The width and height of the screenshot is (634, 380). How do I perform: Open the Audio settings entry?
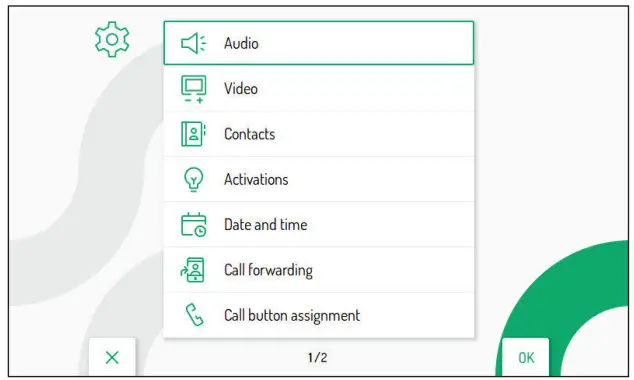[x=319, y=43]
